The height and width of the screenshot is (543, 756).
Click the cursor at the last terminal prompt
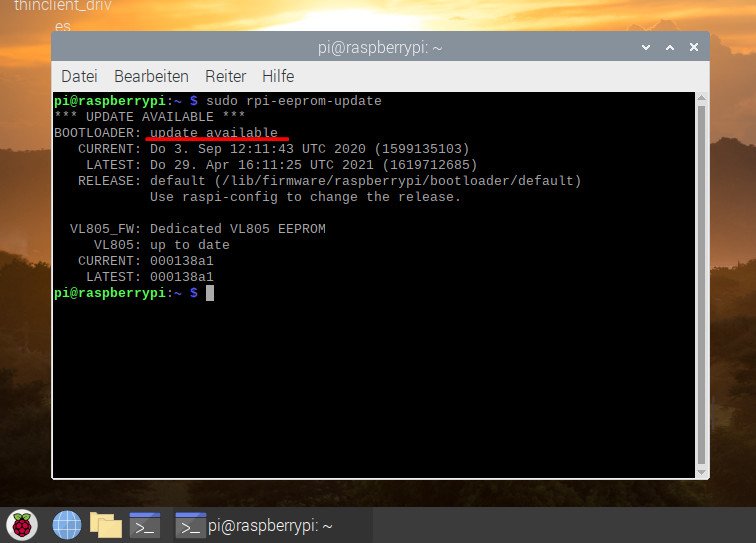tap(209, 293)
